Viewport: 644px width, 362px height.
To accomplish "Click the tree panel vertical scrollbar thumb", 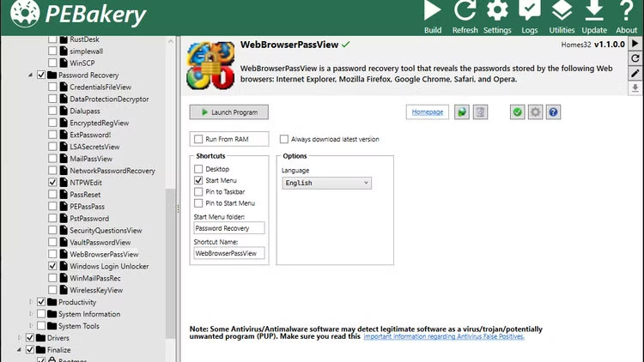I will [x=170, y=263].
